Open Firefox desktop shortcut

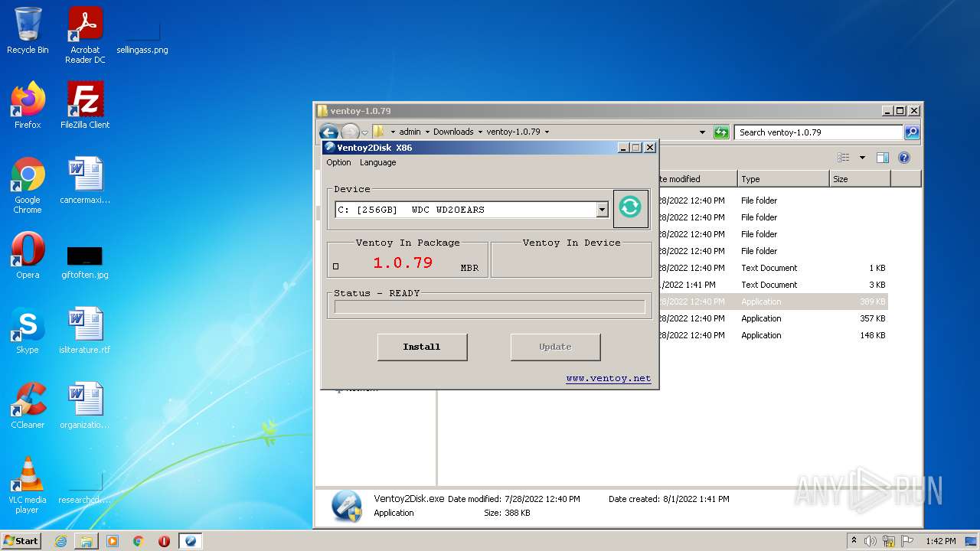(x=28, y=106)
